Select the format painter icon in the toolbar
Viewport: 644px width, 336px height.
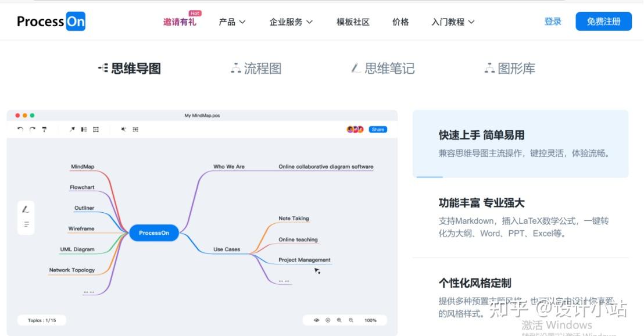[45, 129]
